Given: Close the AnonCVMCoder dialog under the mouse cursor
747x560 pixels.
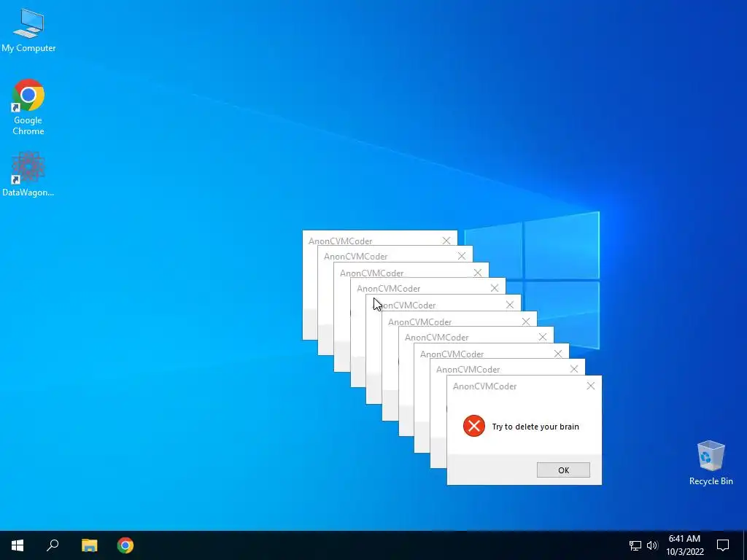Looking at the screenshot, I should [x=510, y=305].
